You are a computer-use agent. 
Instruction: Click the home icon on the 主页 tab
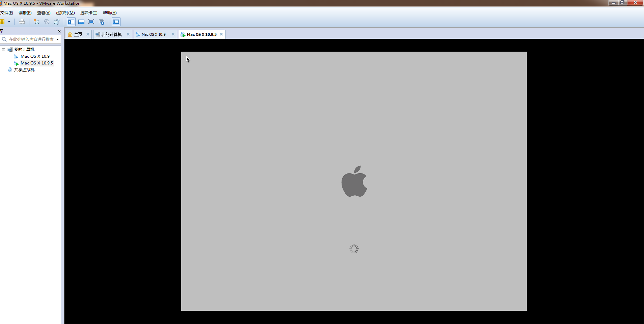(x=70, y=34)
